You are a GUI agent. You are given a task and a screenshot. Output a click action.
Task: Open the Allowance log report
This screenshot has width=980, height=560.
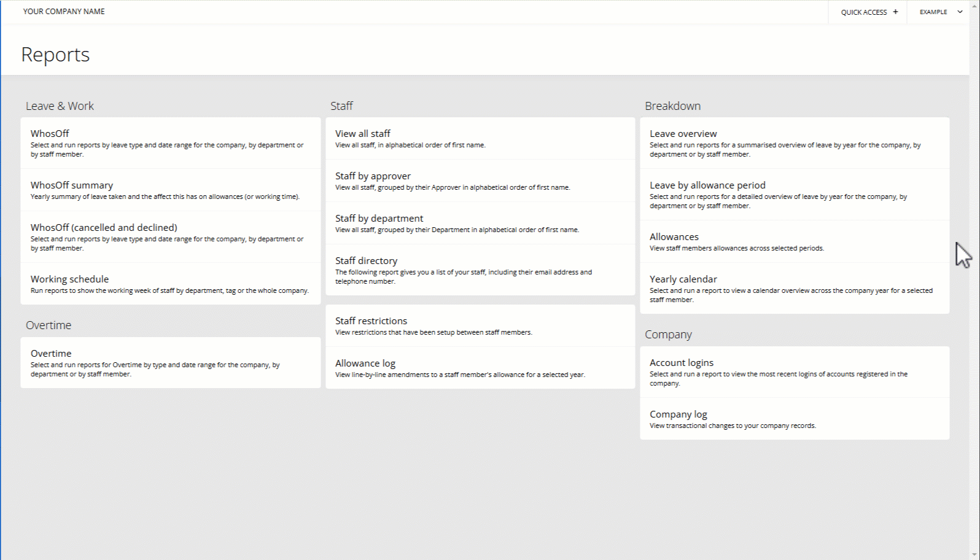[x=480, y=368]
